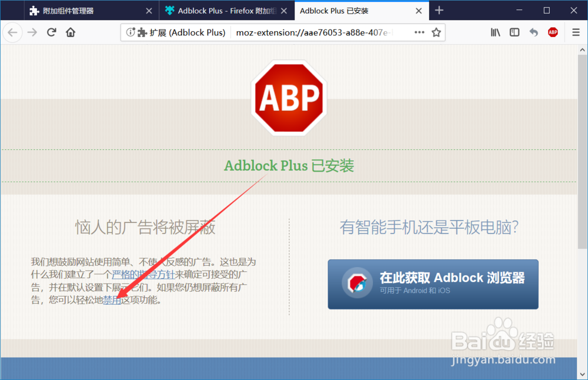This screenshot has width=588, height=380.
Task: Reload the current page
Action: click(x=52, y=32)
